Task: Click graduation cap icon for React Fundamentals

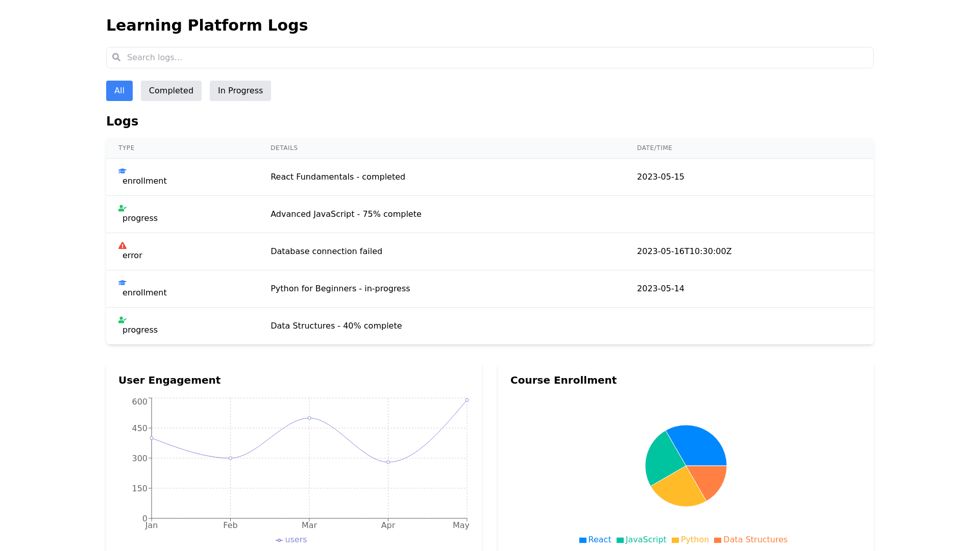Action: [x=122, y=171]
